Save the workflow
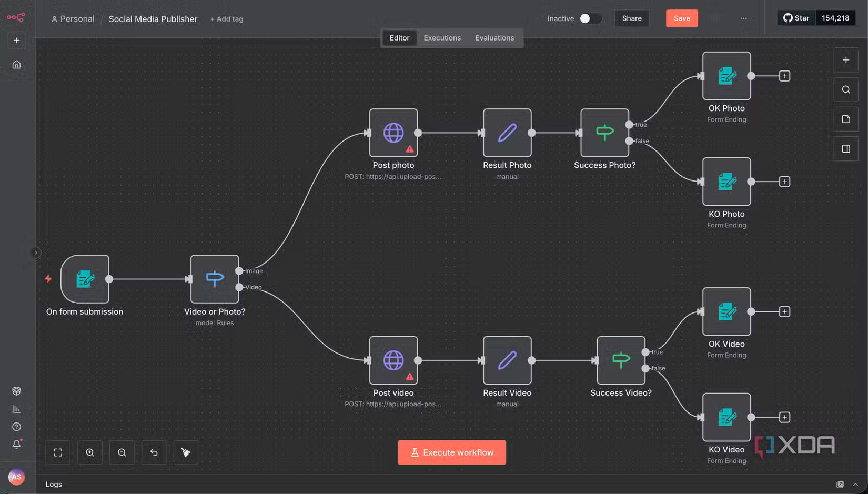 coord(682,18)
